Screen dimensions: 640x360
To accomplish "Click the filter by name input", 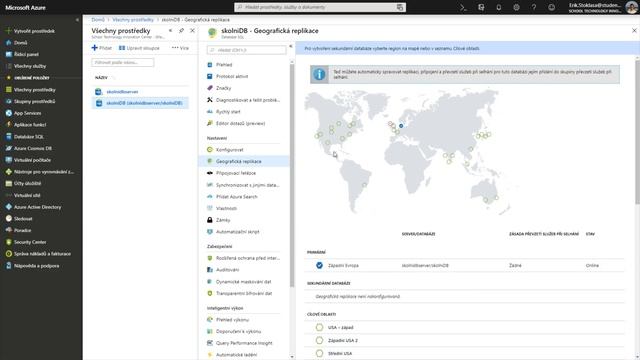I will point(123,62).
